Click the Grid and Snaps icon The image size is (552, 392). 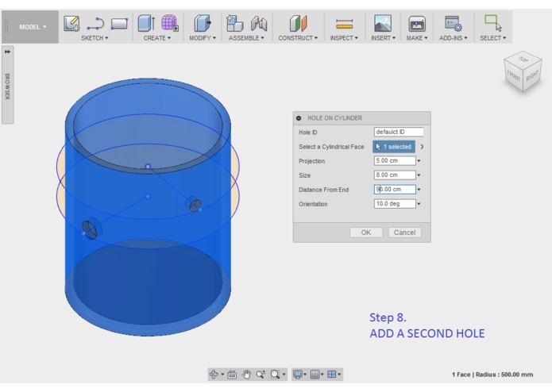[x=315, y=375]
